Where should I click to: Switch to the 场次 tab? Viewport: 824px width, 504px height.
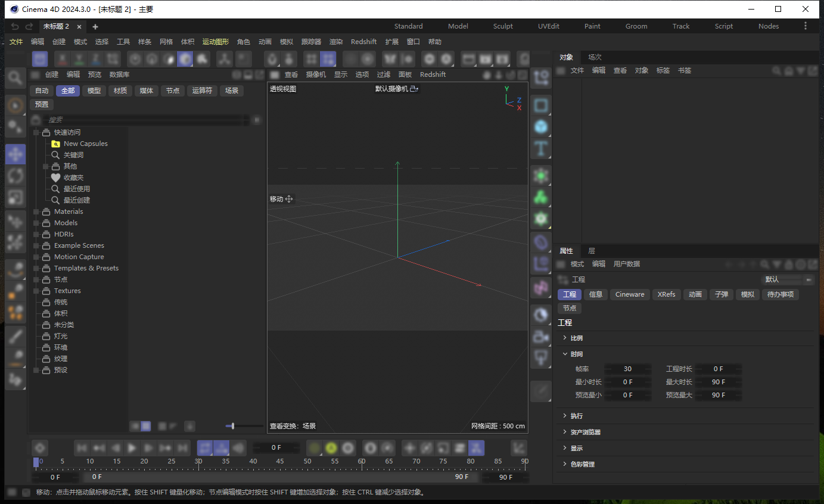[x=595, y=57]
